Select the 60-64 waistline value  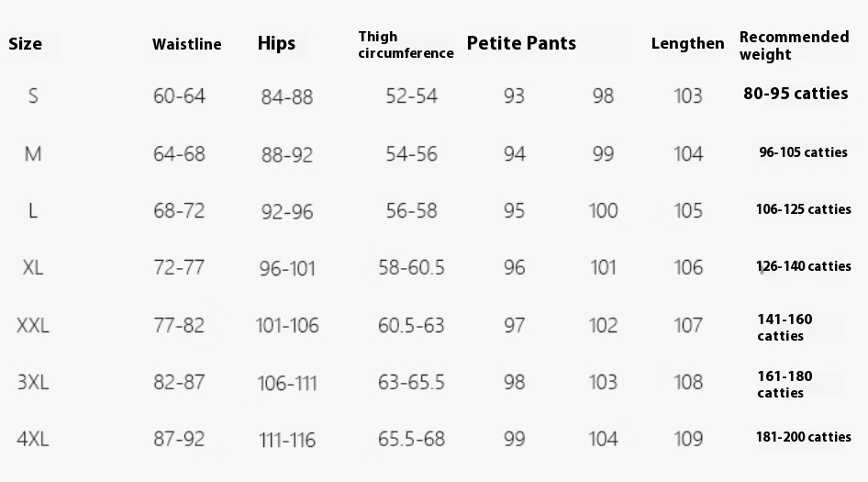point(179,96)
